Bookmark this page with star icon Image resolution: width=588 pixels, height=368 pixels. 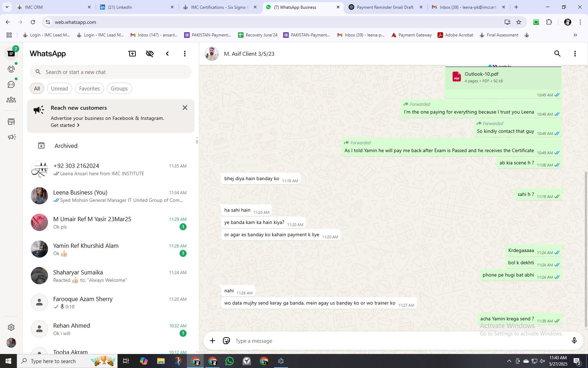[519, 22]
